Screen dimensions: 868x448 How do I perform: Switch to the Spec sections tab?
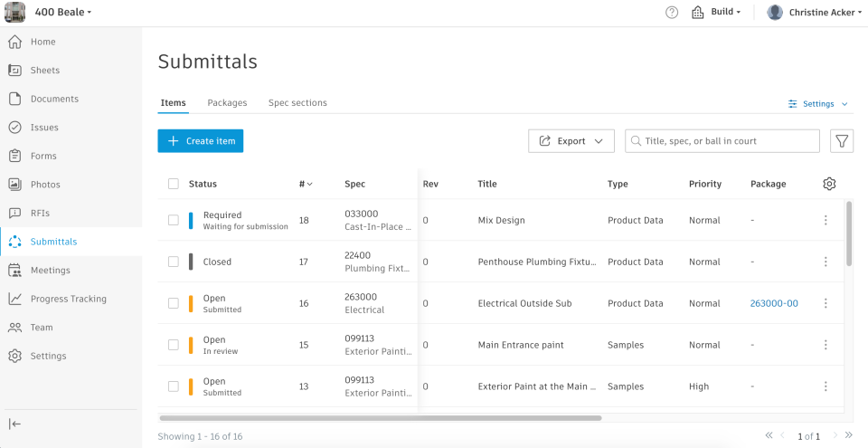(x=297, y=103)
